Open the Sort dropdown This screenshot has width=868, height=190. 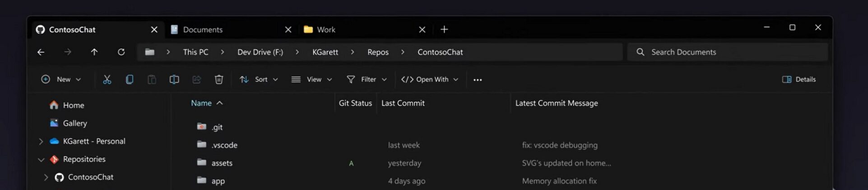[259, 79]
